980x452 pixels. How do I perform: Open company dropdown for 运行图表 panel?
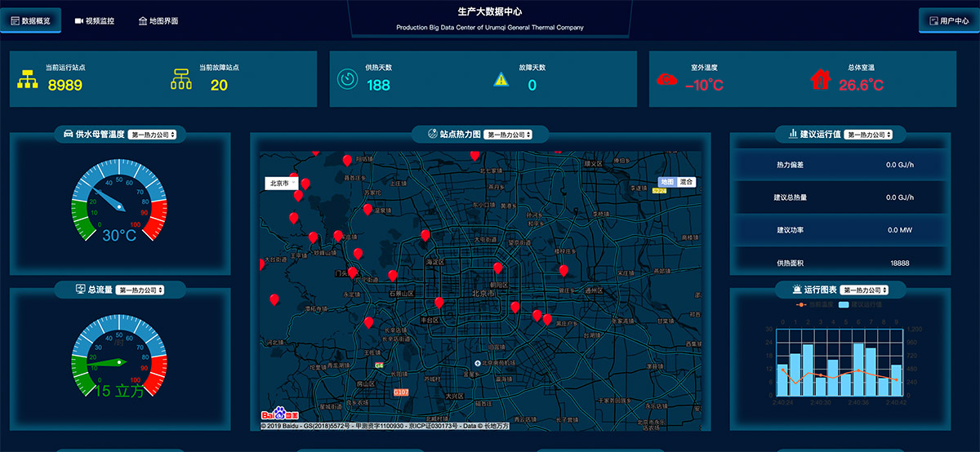click(x=865, y=290)
